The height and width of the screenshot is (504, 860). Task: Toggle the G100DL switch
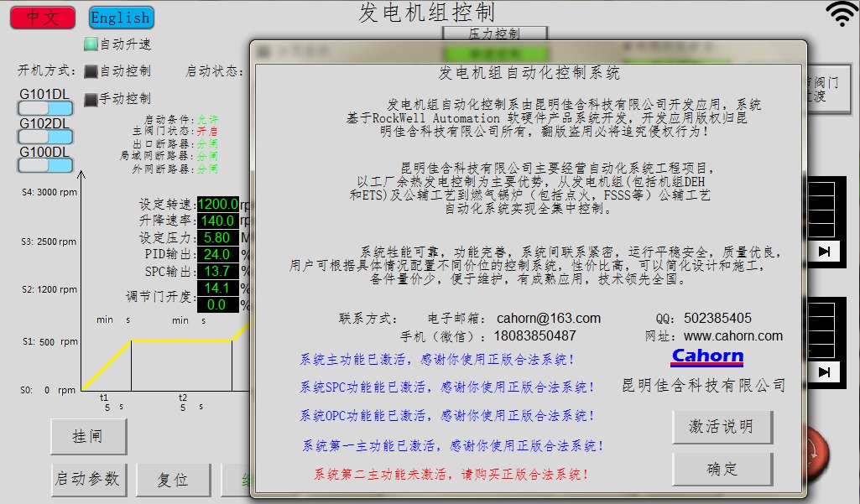45,165
